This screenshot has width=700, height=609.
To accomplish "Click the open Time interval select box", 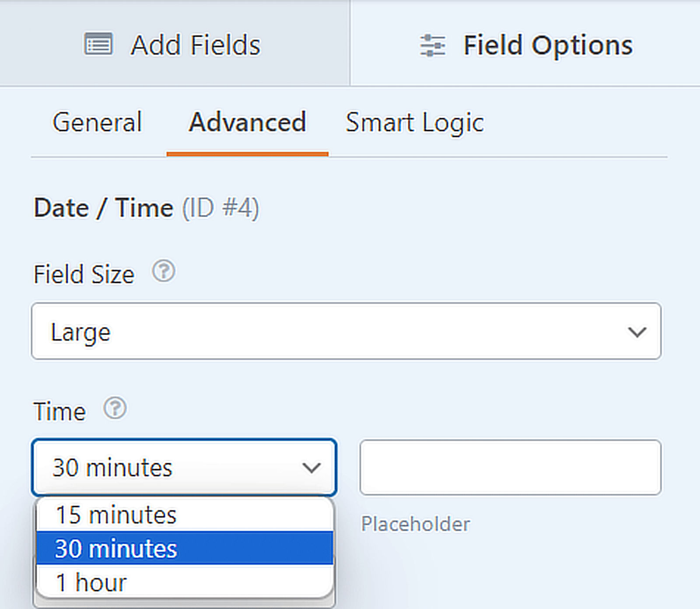I will (184, 468).
